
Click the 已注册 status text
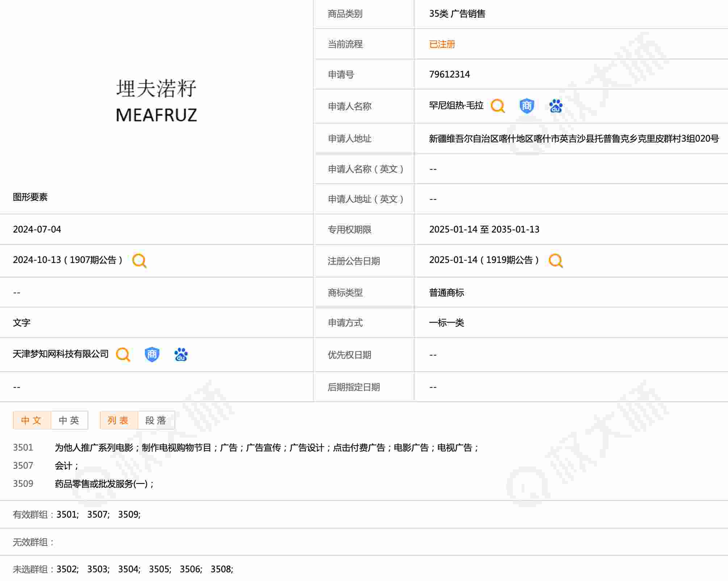442,44
